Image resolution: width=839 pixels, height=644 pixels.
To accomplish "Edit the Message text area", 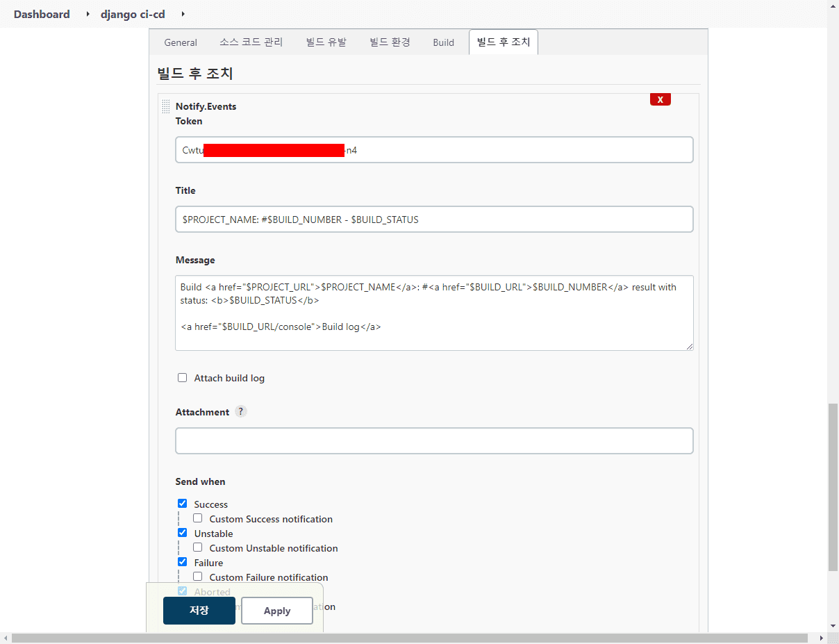I will click(434, 313).
